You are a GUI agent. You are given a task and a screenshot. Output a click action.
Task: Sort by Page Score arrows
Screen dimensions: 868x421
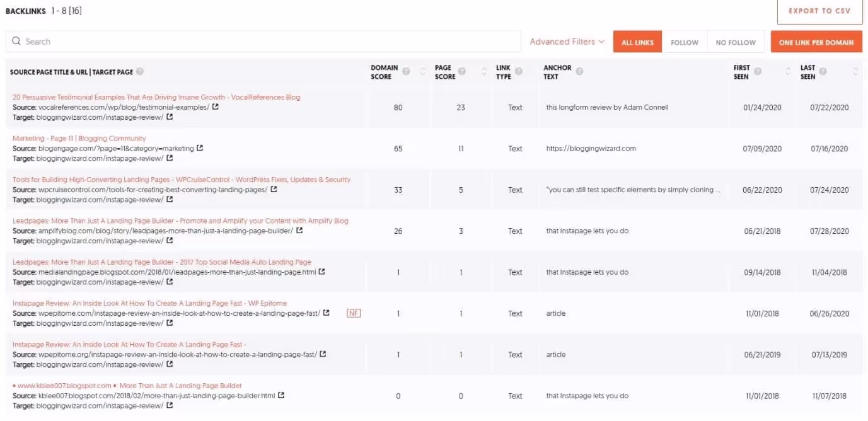pos(484,72)
